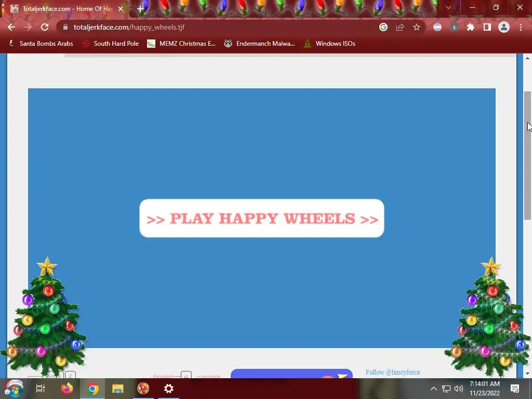Open the taskbar clock and date

pyautogui.click(x=485, y=389)
